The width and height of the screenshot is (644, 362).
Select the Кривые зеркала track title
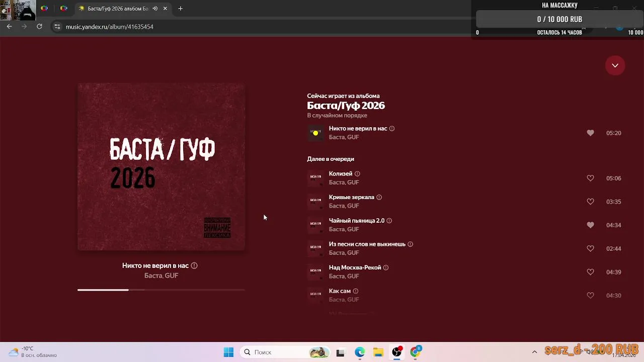click(x=352, y=197)
